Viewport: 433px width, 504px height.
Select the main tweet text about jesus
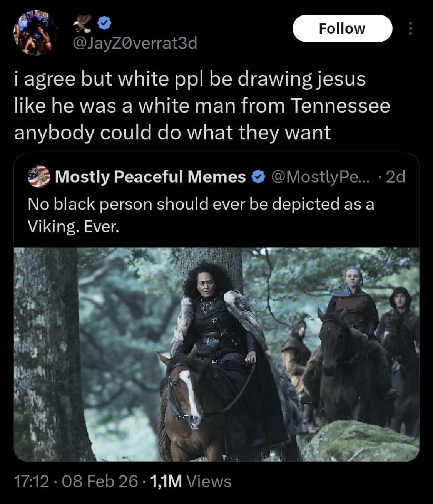[x=202, y=106]
